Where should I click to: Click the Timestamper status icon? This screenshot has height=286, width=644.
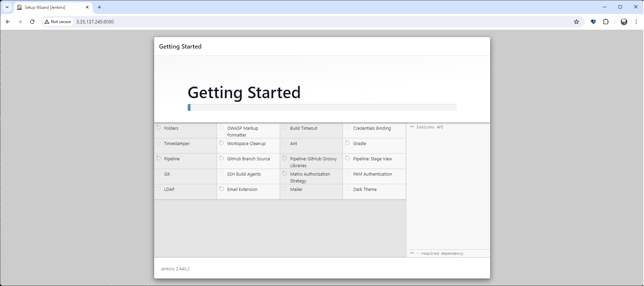159,143
